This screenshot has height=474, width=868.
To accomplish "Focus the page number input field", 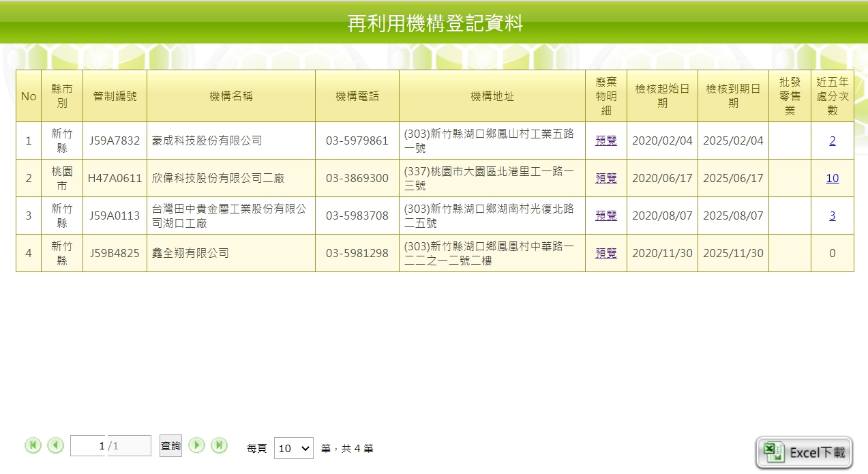I will 89,445.
